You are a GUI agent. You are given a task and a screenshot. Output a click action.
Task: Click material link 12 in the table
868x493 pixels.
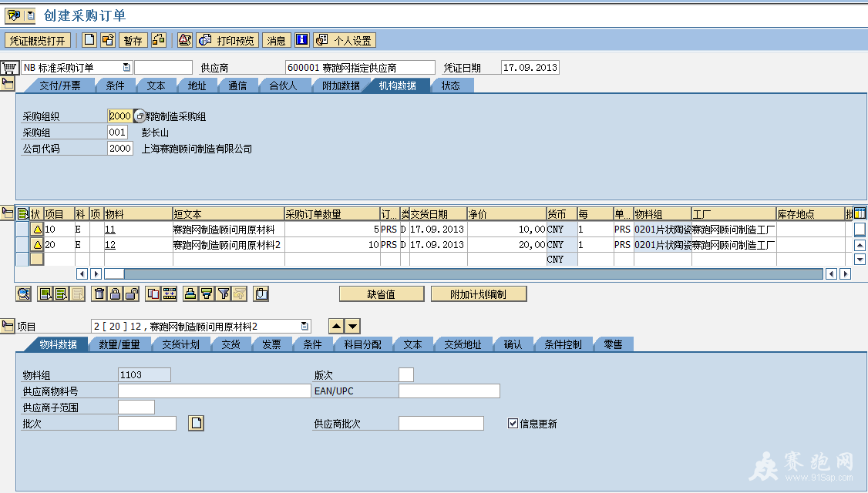coord(109,244)
